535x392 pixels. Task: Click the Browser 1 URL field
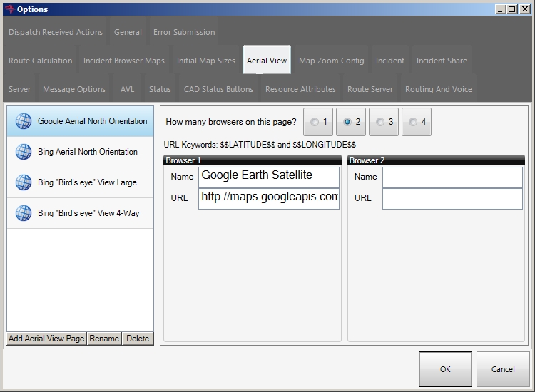(x=269, y=198)
